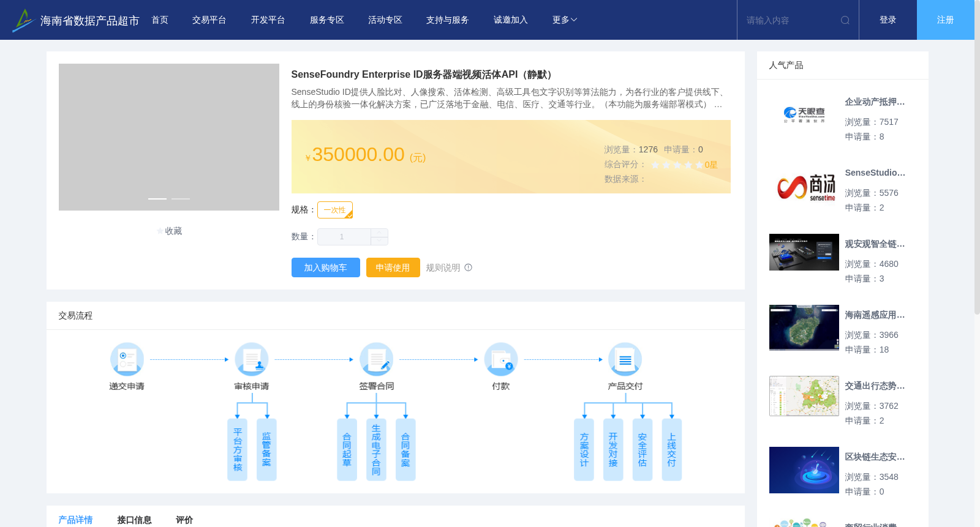This screenshot has width=980, height=527.
Task: Click the page vertical scrollbar
Action: pyautogui.click(x=977, y=157)
